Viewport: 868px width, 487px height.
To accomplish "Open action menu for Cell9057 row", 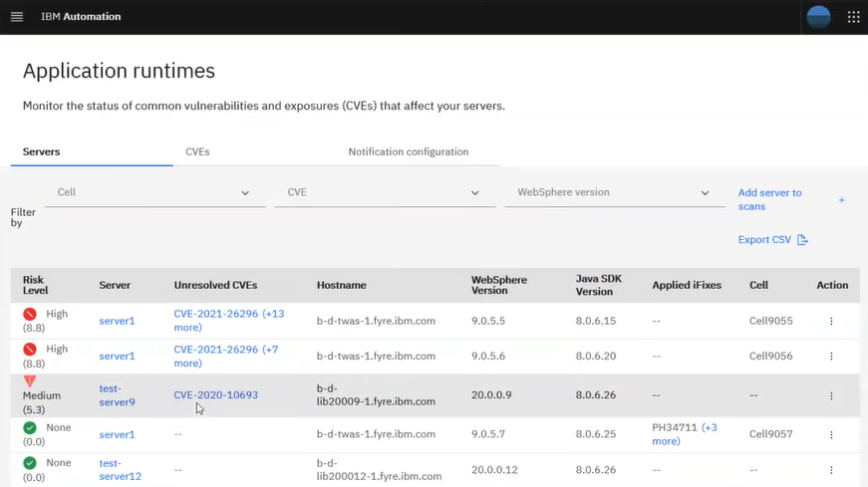I will [x=831, y=434].
